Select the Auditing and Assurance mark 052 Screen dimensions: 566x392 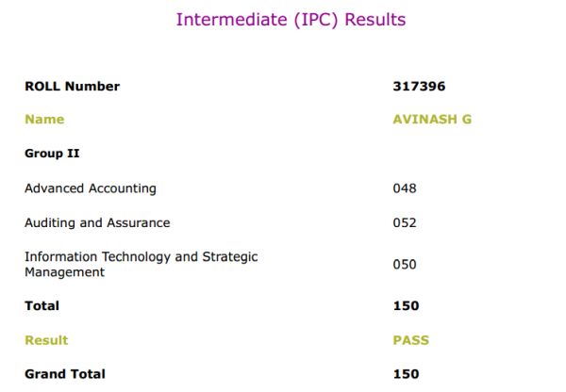405,223
